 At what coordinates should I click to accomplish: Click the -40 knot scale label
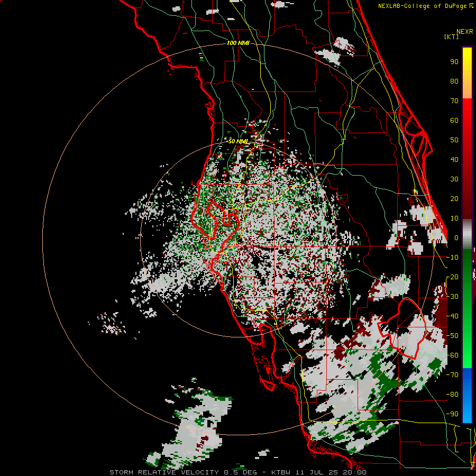(452, 316)
